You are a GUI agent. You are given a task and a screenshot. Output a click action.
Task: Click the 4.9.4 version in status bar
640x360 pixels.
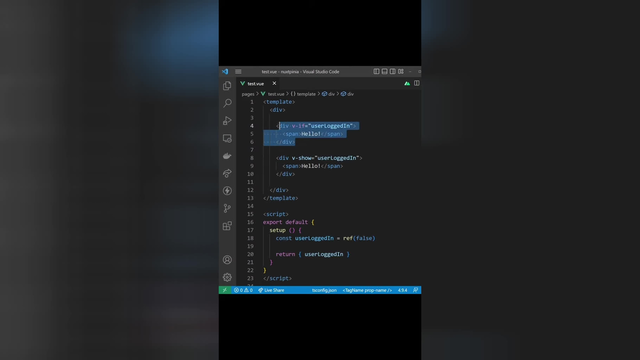[x=402, y=290]
